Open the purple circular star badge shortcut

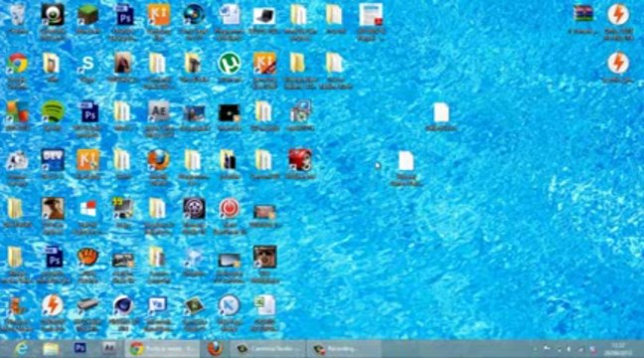[x=194, y=209]
